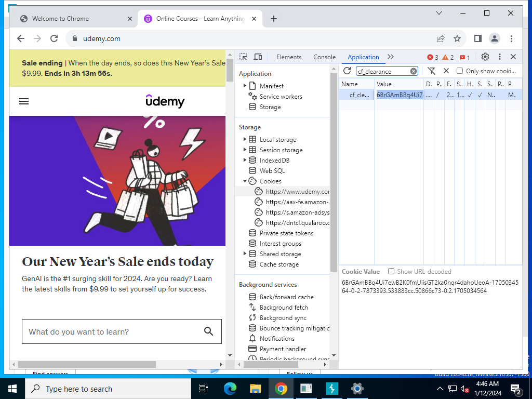Open Payment handler
The image size is (532, 399).
(283, 349)
